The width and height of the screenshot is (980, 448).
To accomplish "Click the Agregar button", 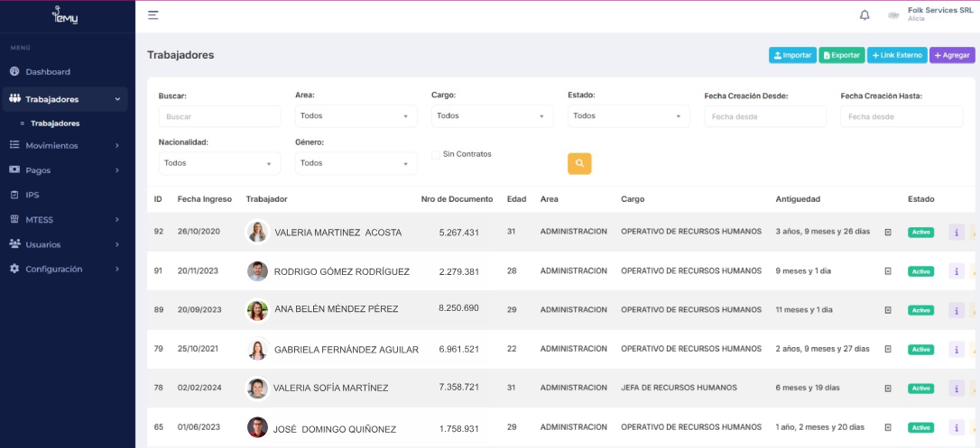I will [x=952, y=56].
